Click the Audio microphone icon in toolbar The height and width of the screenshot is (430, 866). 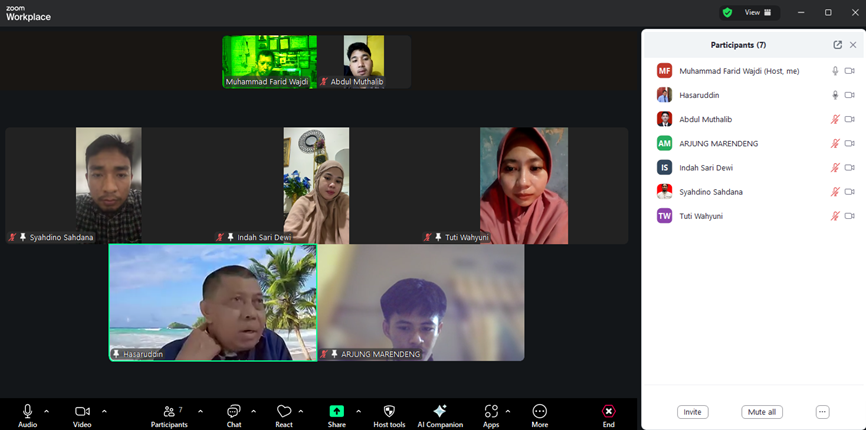[x=27, y=411]
